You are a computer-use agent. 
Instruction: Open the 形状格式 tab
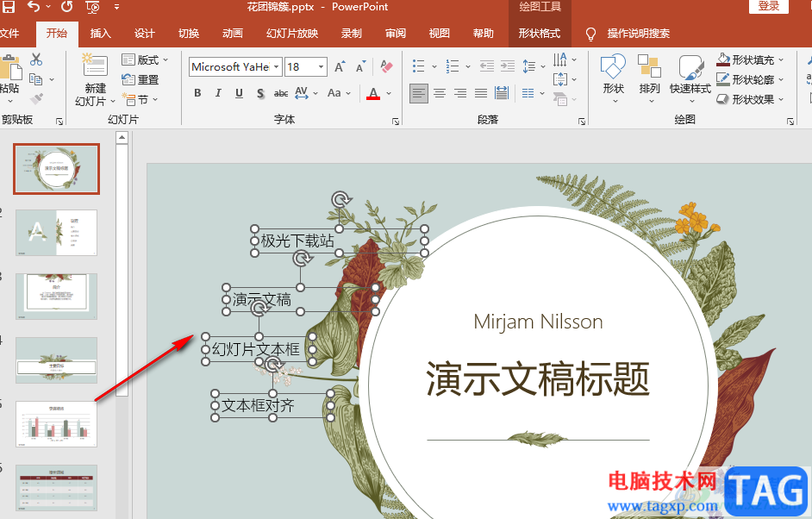(540, 34)
